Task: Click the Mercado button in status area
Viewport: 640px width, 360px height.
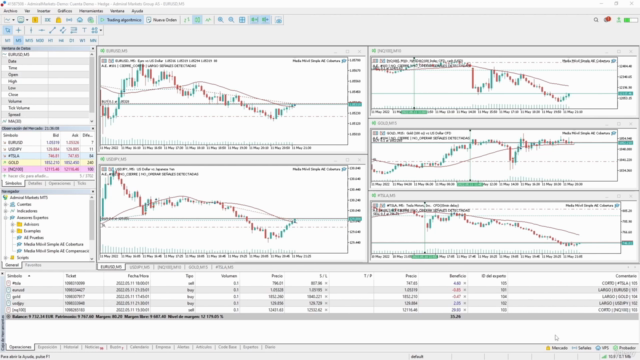Action: click(557, 348)
